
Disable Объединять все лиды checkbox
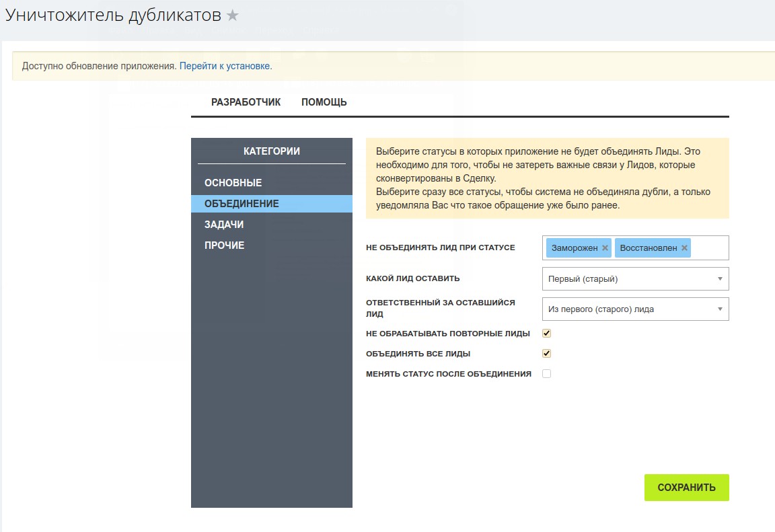pyautogui.click(x=546, y=354)
